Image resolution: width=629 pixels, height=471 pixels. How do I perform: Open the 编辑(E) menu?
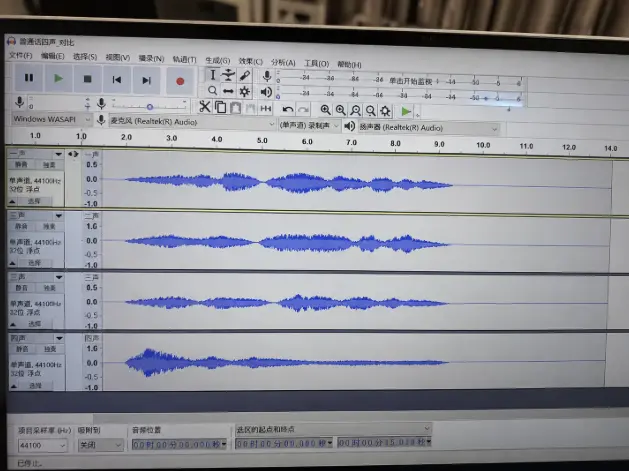(52, 56)
